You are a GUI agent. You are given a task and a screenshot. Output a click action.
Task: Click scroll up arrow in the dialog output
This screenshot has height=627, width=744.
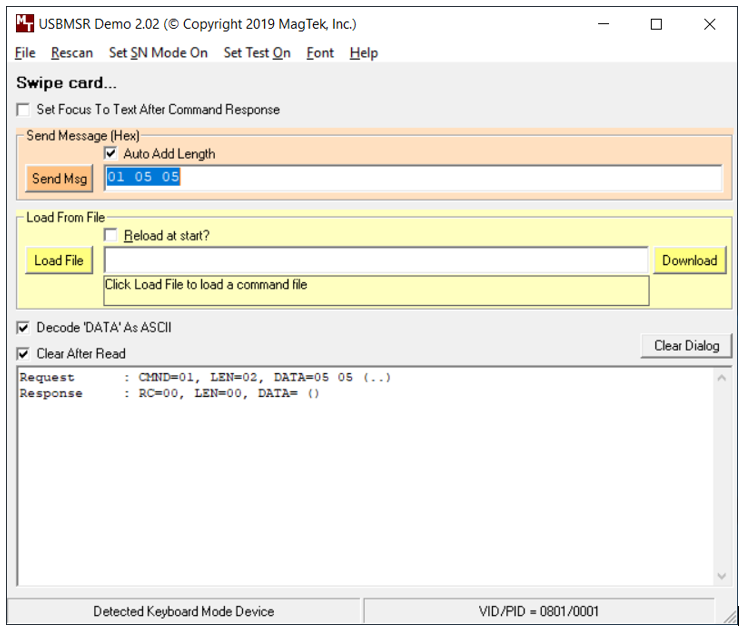721,378
